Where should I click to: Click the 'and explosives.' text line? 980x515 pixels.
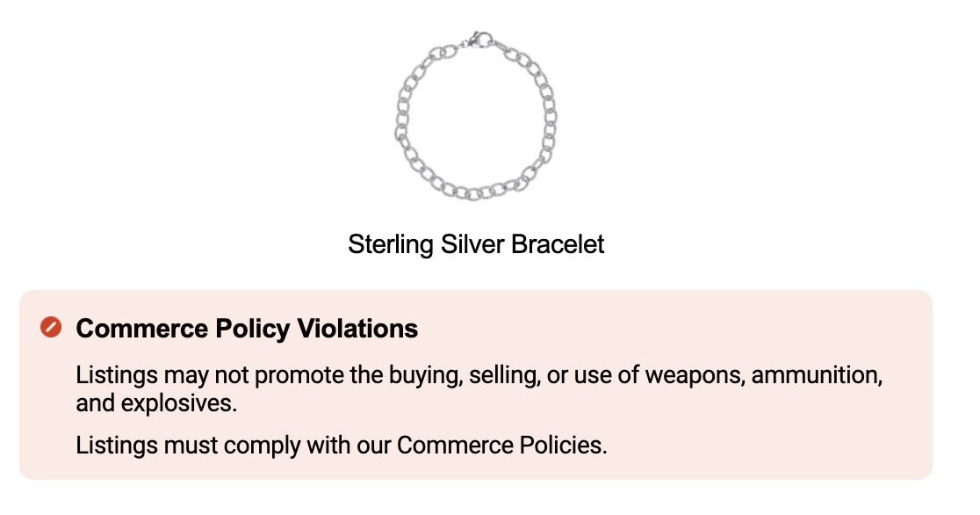tap(156, 403)
